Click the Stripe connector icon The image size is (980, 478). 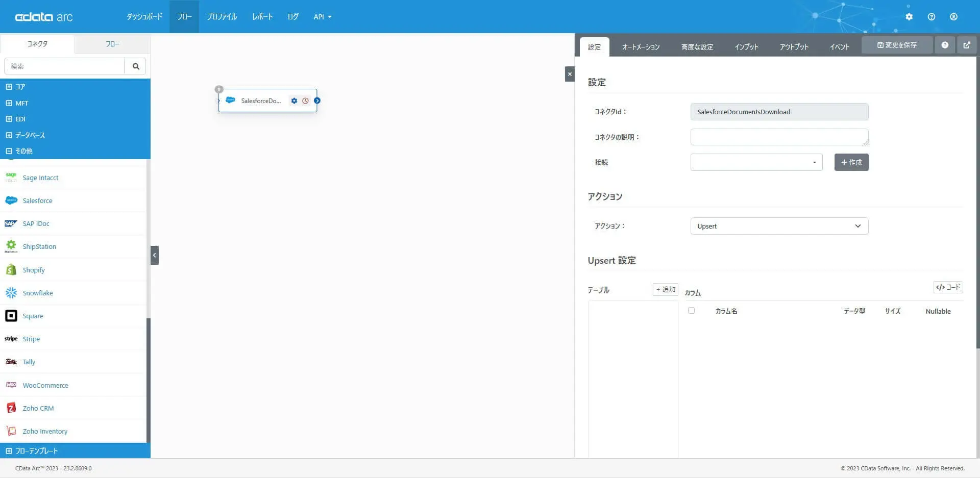click(11, 339)
